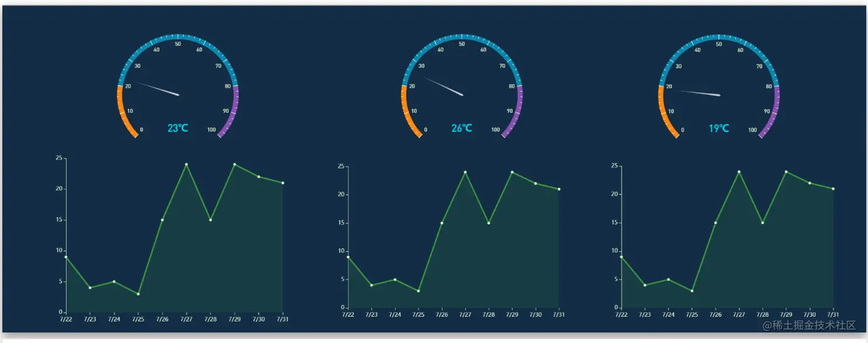The image size is (868, 343).
Task: Click the 0 tick label on the 26℃ gauge
Action: (426, 130)
